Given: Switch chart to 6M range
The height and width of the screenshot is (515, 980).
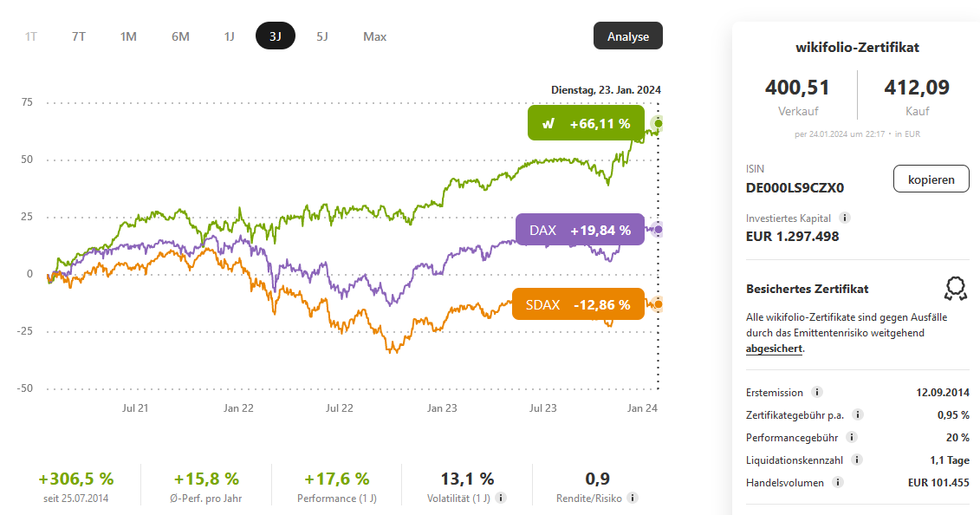Looking at the screenshot, I should 180,36.
